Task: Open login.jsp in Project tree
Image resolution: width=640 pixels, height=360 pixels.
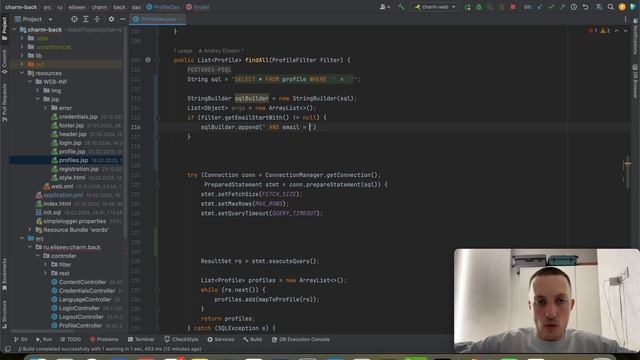Action: pos(70,143)
